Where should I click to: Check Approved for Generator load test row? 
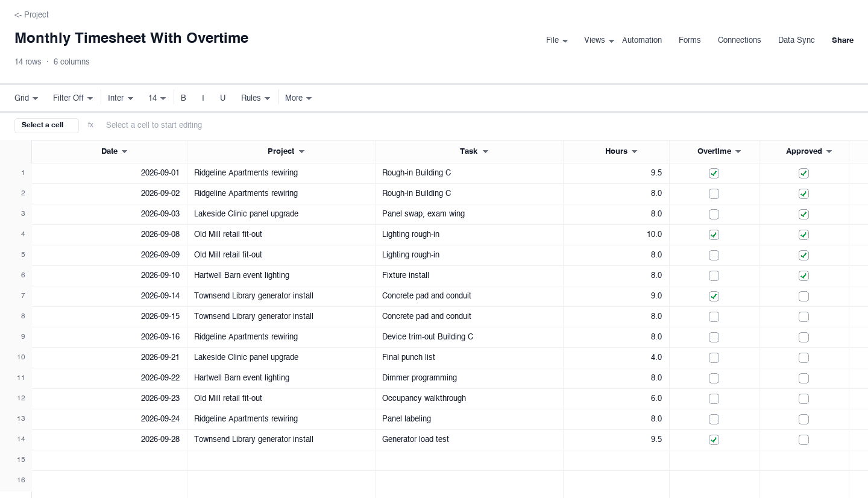(804, 440)
